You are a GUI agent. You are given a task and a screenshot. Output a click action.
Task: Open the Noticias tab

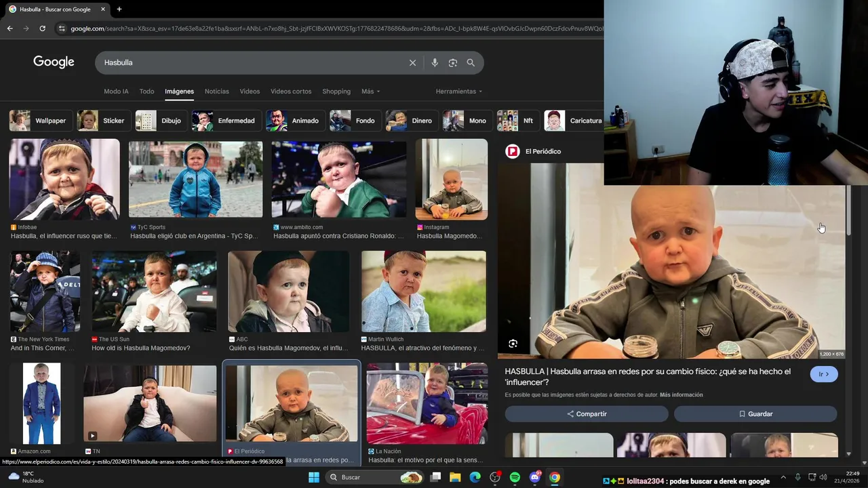click(217, 91)
